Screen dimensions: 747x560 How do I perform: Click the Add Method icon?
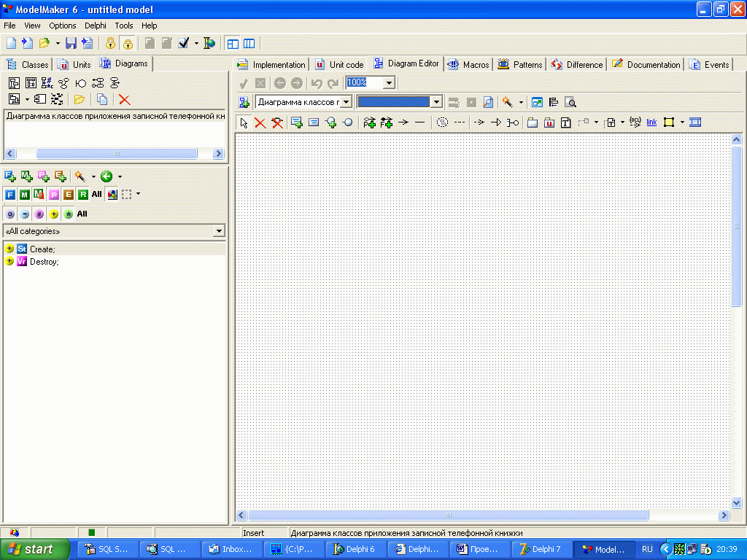coord(27,176)
